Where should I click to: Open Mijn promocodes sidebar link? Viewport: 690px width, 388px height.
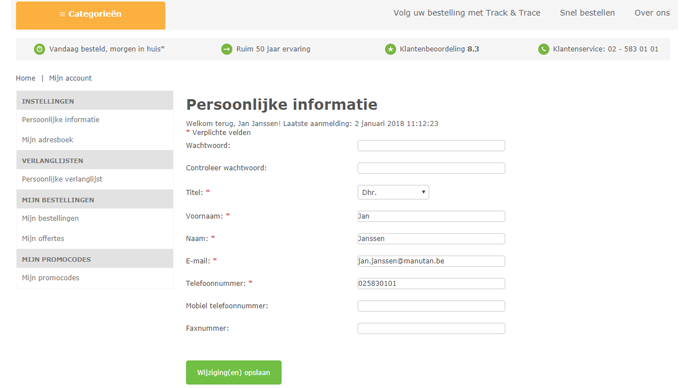[51, 278]
